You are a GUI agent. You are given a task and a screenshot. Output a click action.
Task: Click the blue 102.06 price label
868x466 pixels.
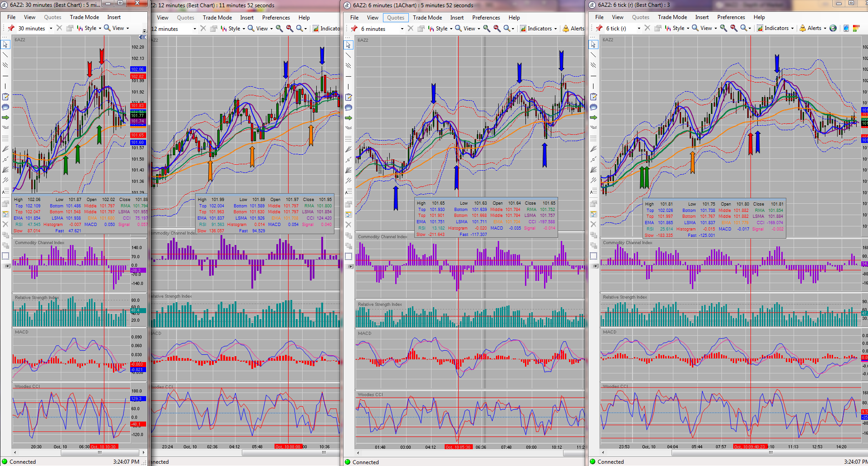click(x=137, y=69)
